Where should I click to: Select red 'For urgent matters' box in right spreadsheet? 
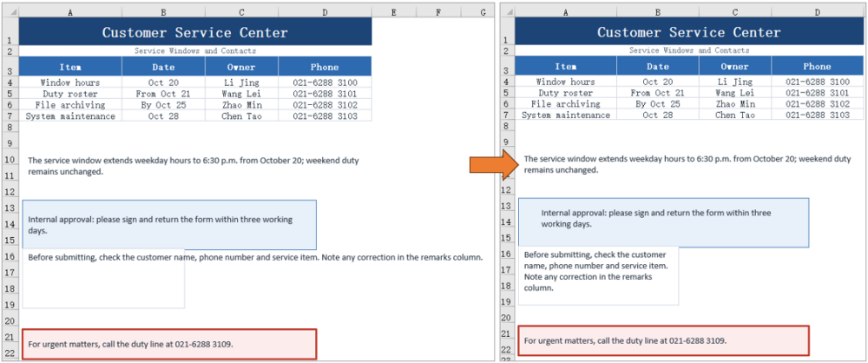point(663,340)
